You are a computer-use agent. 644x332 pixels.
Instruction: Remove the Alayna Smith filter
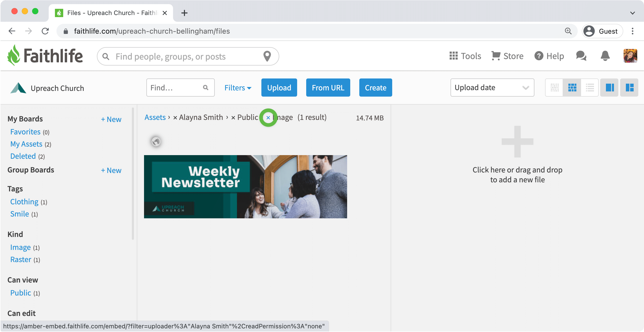click(x=175, y=118)
